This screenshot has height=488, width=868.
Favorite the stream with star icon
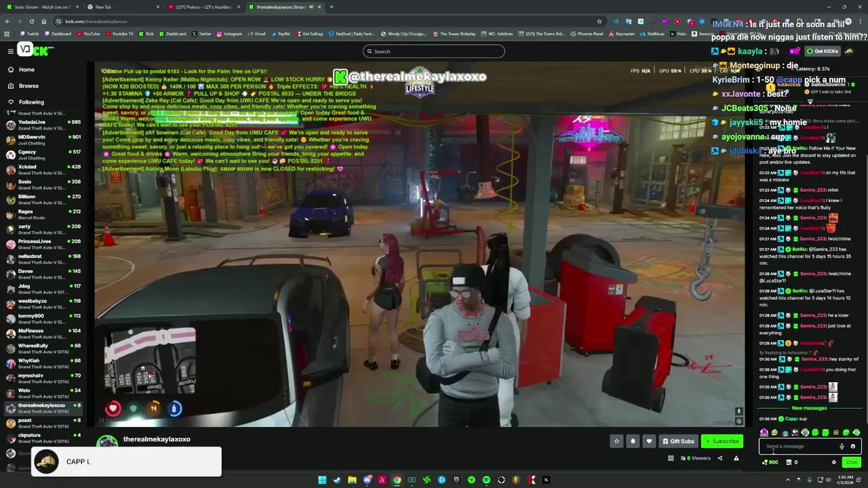616,441
